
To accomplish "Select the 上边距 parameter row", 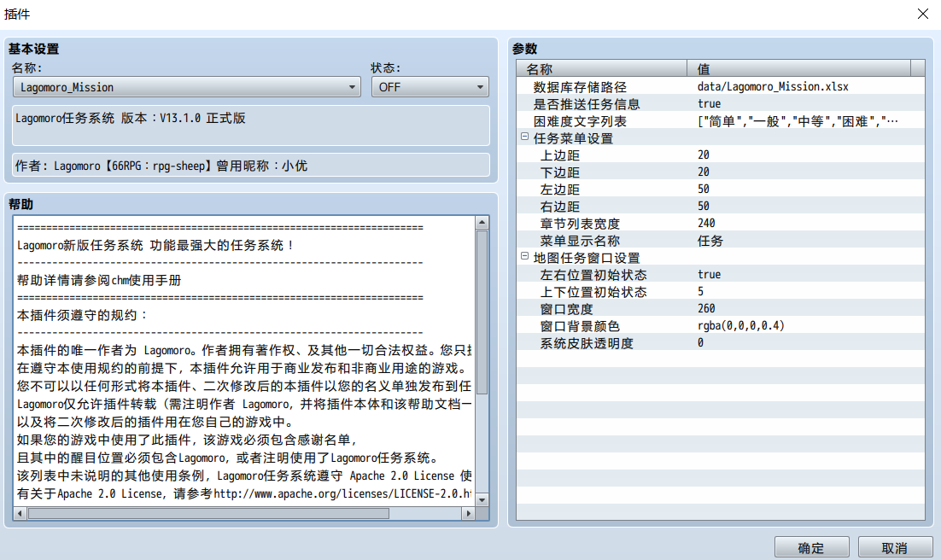I will [720, 155].
